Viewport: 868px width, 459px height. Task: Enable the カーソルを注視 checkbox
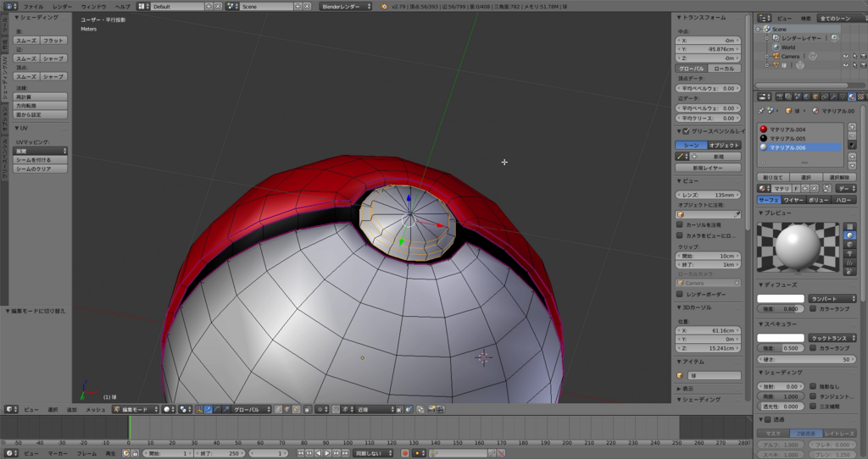tap(680, 224)
